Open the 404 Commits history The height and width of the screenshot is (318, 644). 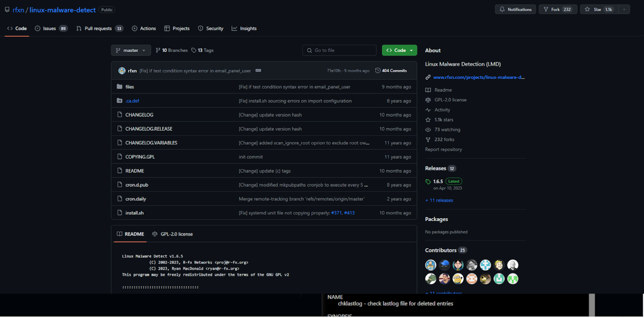pyautogui.click(x=391, y=70)
